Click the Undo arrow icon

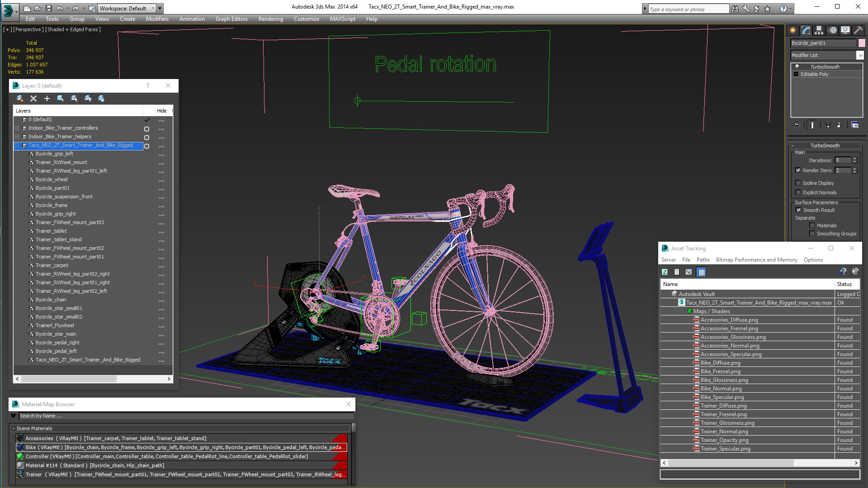point(60,8)
